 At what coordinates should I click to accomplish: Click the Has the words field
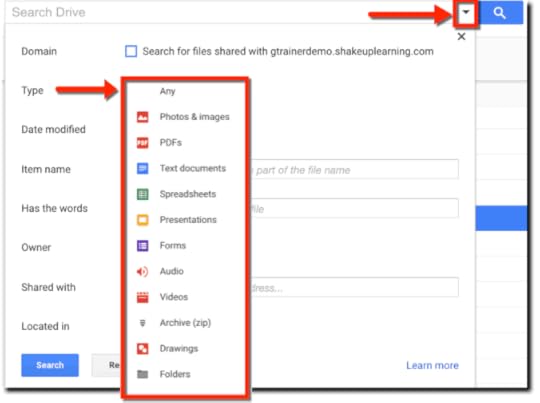click(x=355, y=208)
